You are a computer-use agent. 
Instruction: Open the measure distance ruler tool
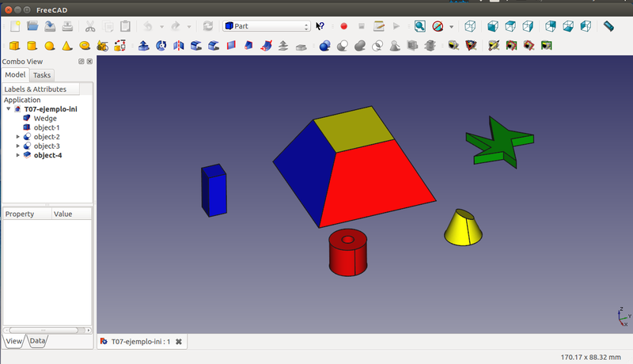click(608, 26)
